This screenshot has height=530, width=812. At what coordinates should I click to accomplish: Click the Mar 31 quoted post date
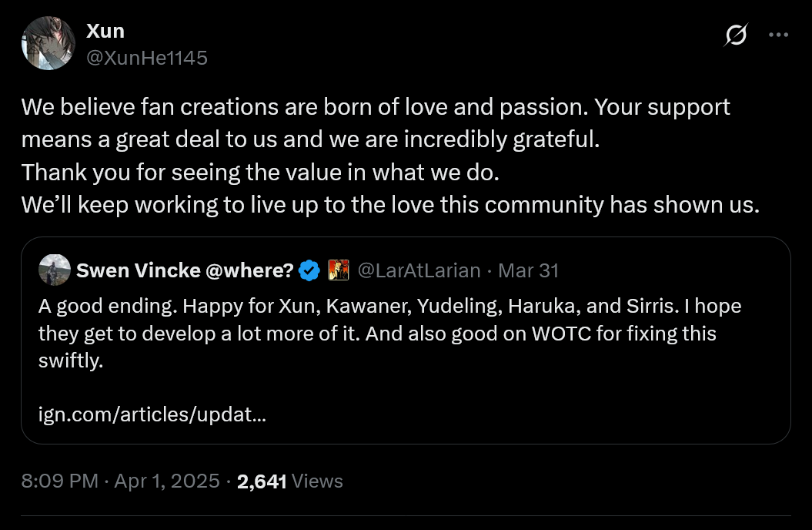[529, 270]
